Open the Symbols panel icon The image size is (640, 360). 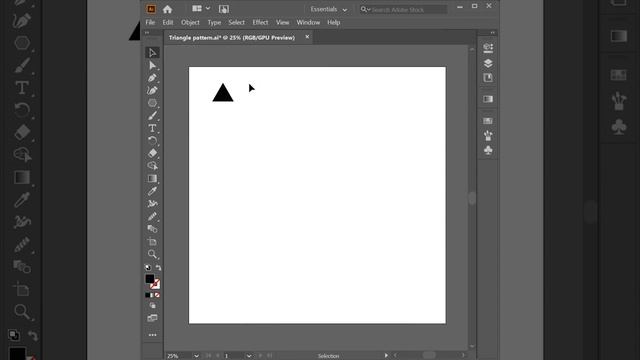[x=488, y=151]
